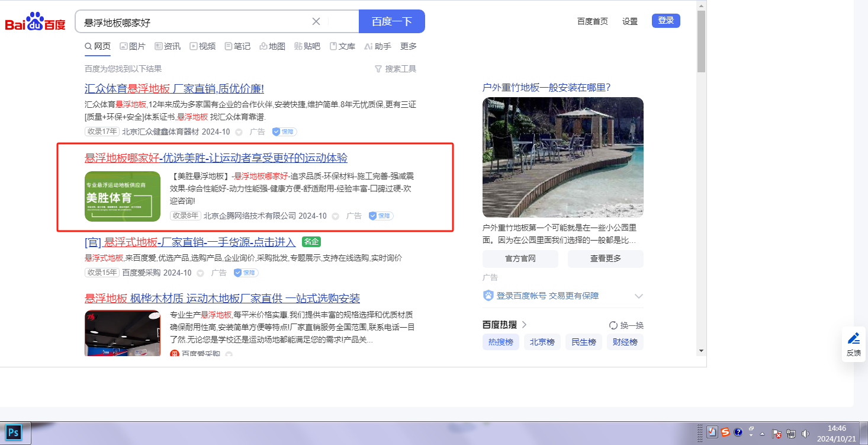Open the dropdown arrow next to 北京企腾网络技术有限公司 2024-10
This screenshot has height=445, width=868.
point(335,216)
